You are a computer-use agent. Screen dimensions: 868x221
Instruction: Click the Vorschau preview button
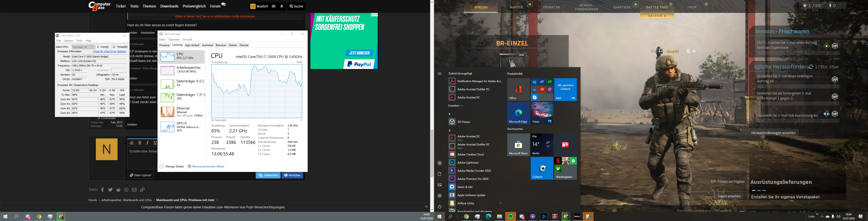point(292,175)
